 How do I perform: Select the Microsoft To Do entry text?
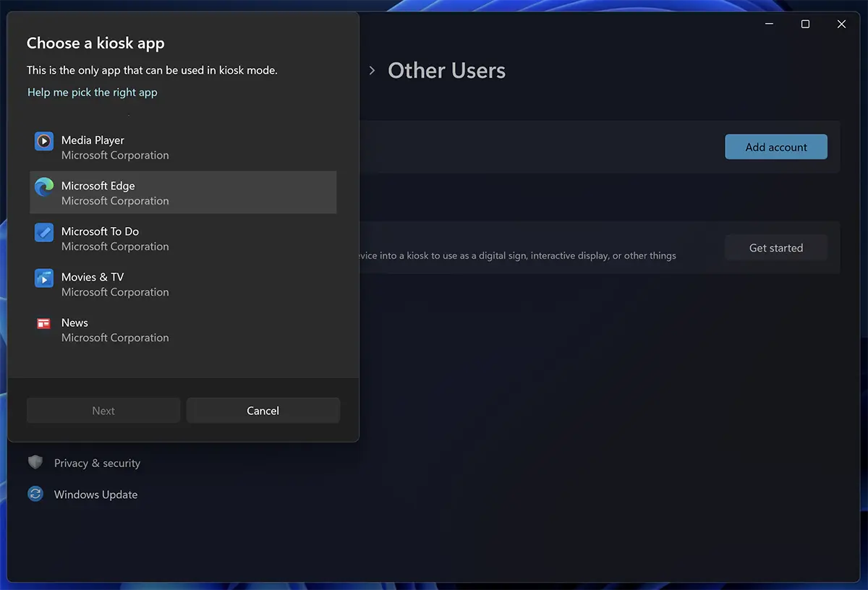pos(100,231)
